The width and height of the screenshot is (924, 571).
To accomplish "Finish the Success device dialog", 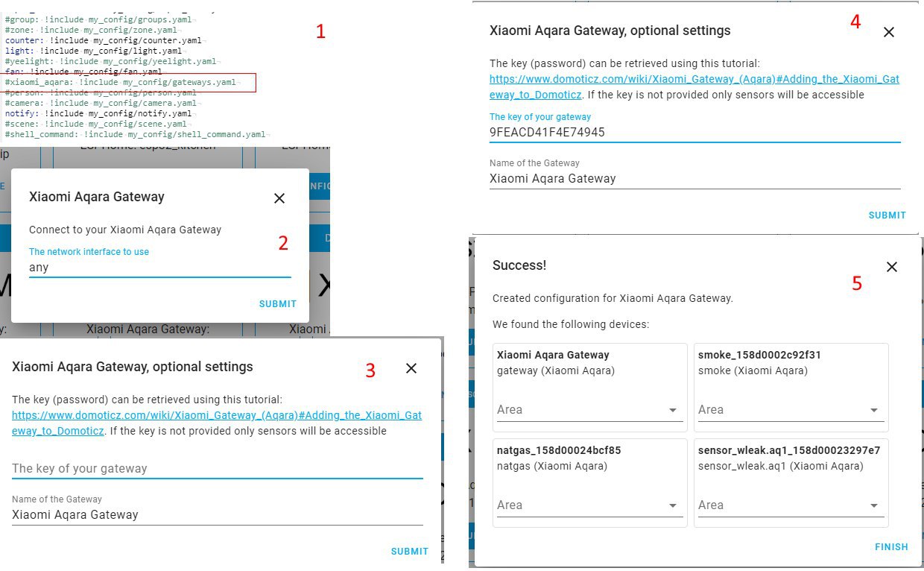I will pyautogui.click(x=891, y=547).
